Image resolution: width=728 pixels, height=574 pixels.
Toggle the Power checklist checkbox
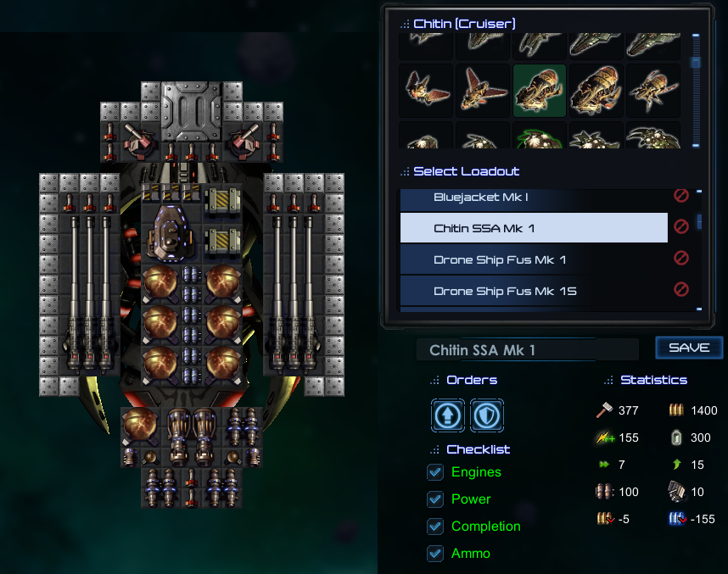[435, 499]
